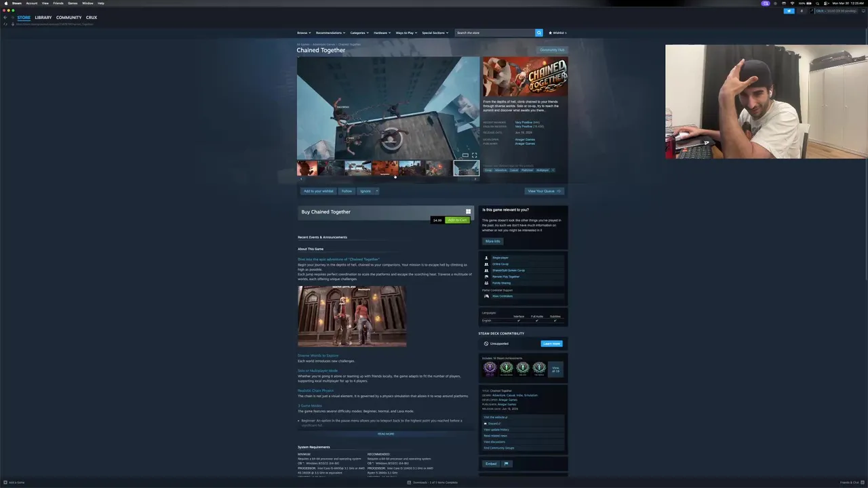Select the first screenshot thumbnail
868x488 pixels.
[x=307, y=168]
